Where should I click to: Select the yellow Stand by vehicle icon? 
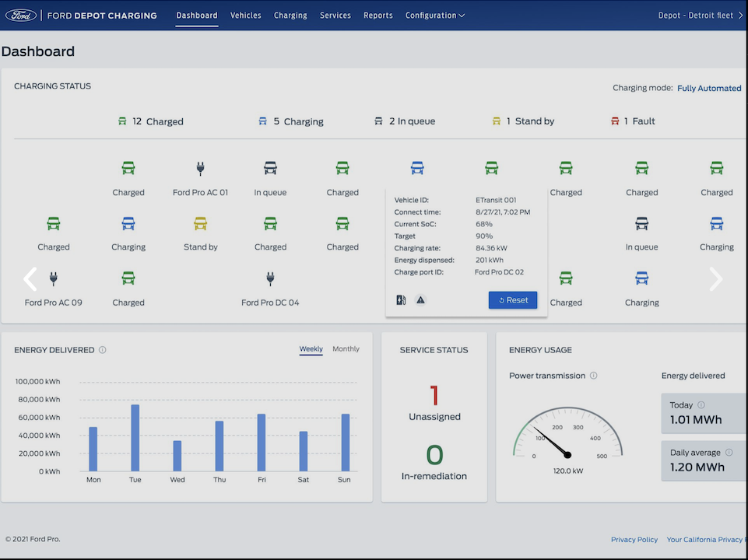(200, 224)
